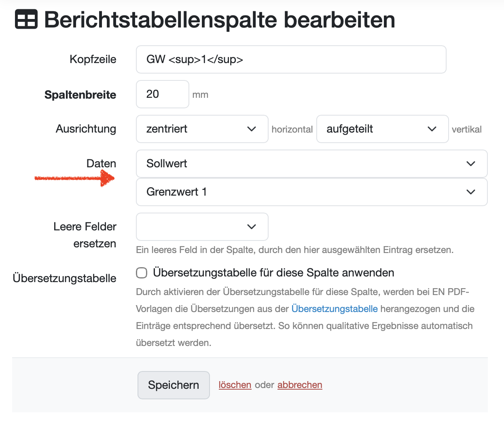The width and height of the screenshot is (504, 426).
Task: Open the horizontal alignment dropdown showing zentriert
Action: pyautogui.click(x=202, y=129)
